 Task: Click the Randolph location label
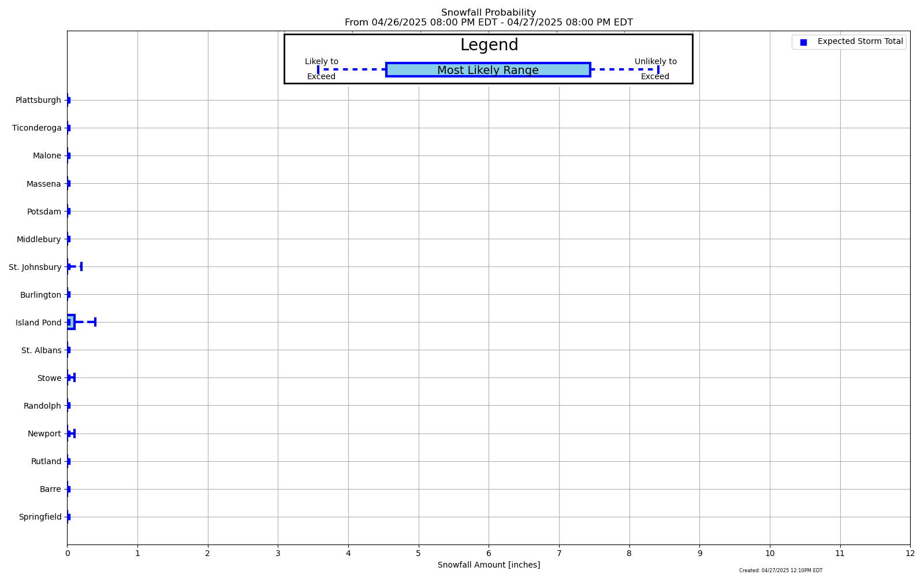[x=42, y=406]
